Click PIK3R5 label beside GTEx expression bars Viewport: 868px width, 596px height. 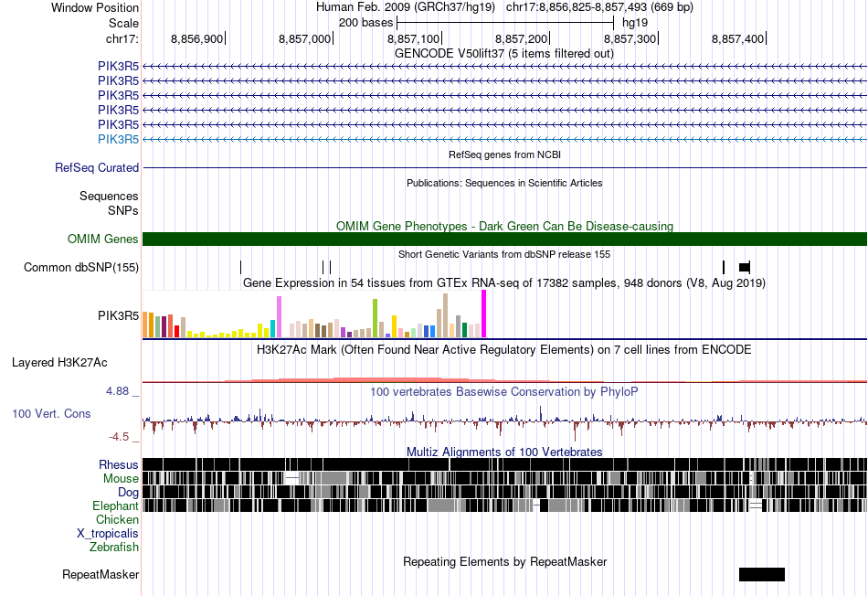(x=118, y=315)
